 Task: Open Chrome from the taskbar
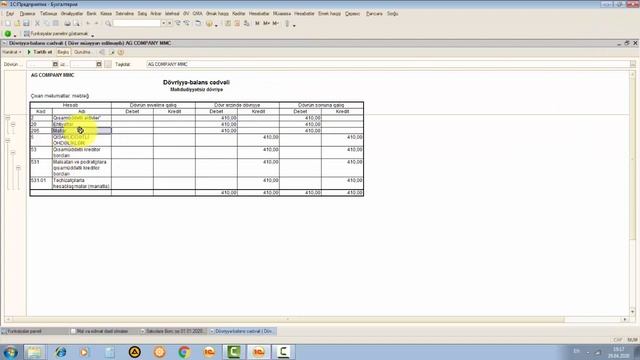click(184, 352)
